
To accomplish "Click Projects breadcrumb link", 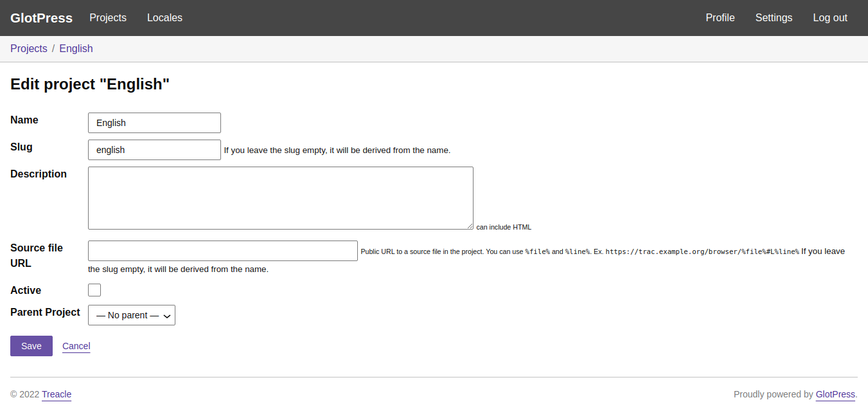I will click(x=29, y=49).
